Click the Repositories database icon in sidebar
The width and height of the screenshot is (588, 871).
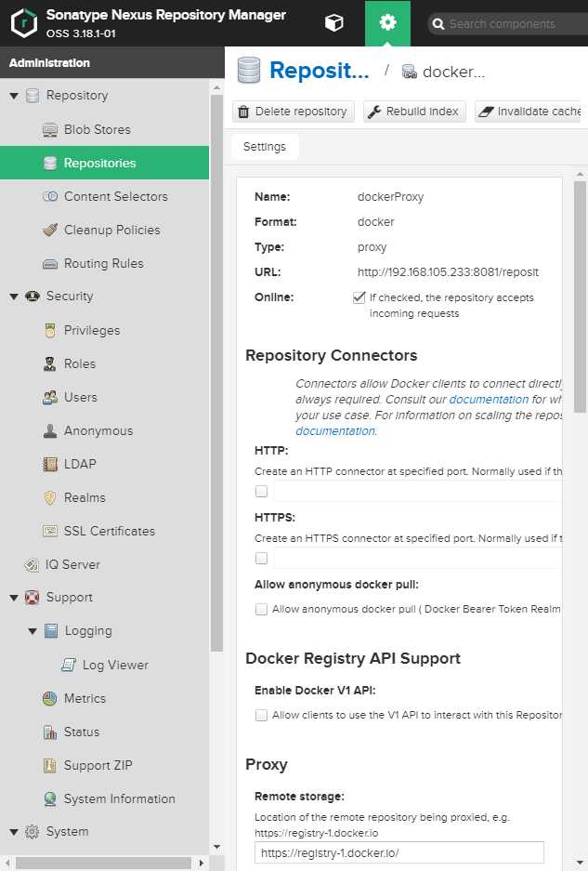50,163
